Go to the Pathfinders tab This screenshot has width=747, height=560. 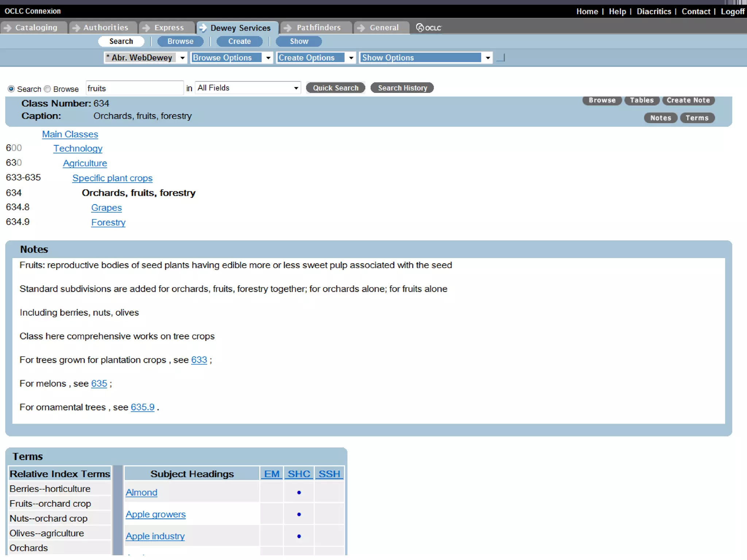318,28
